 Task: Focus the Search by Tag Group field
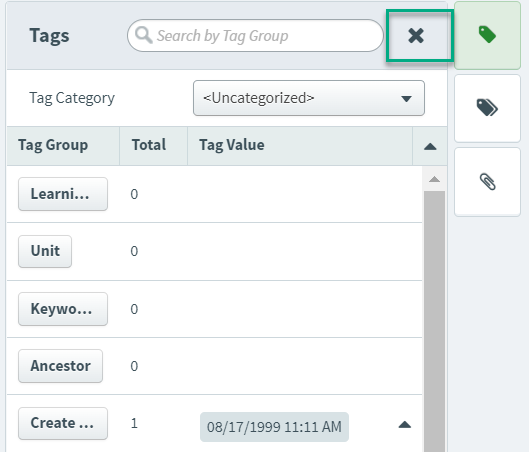click(255, 35)
